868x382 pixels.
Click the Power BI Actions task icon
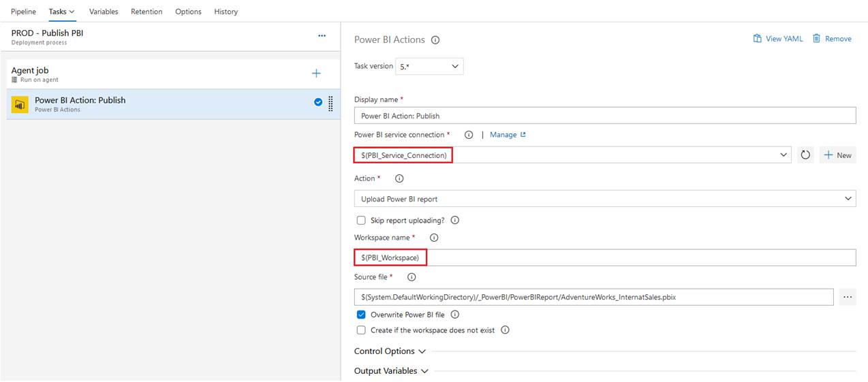coord(20,104)
